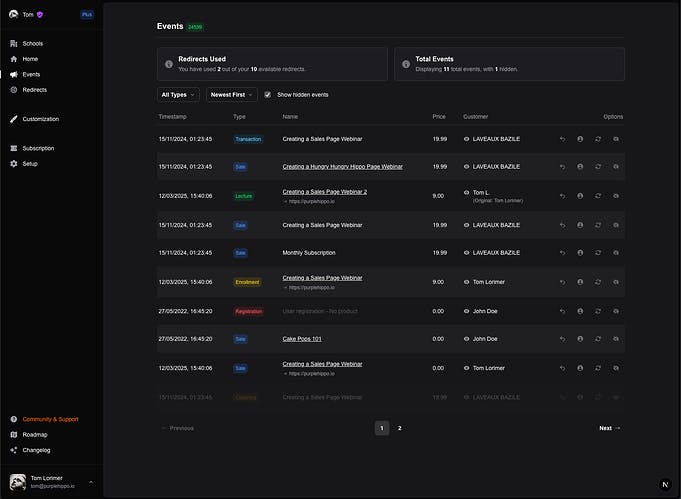
Task: Click the customer profile icon in Lecture row
Action: pyautogui.click(x=580, y=196)
